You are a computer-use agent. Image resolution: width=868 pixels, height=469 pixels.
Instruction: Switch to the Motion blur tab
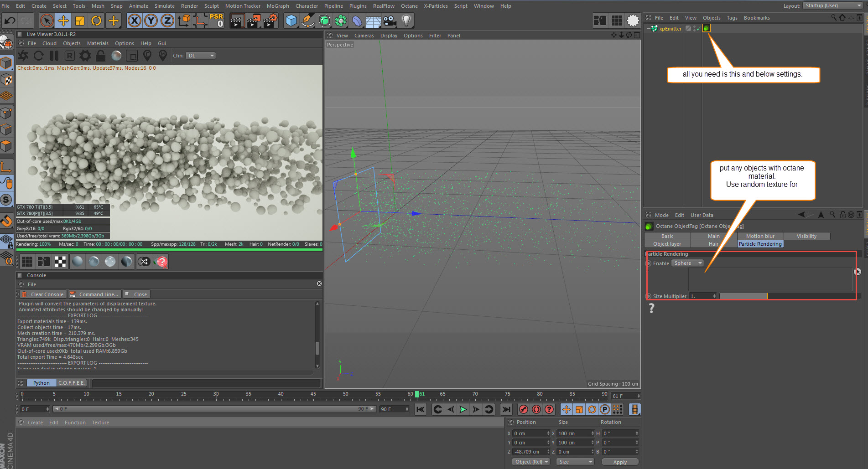coord(760,236)
